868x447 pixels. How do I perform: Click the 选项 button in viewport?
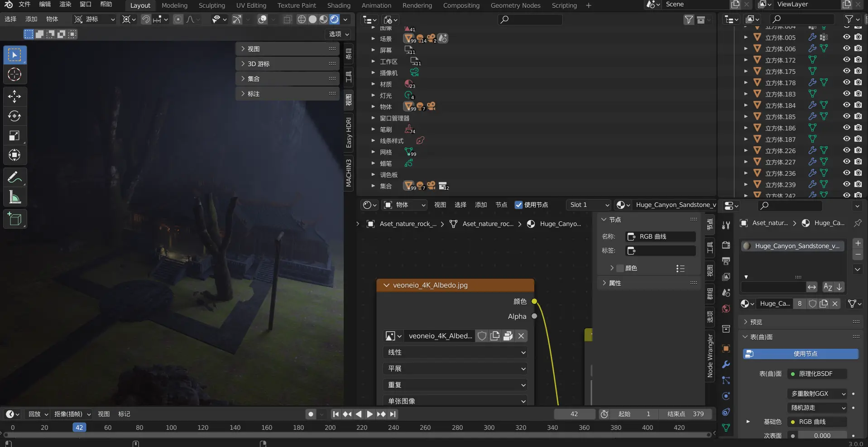click(x=338, y=34)
